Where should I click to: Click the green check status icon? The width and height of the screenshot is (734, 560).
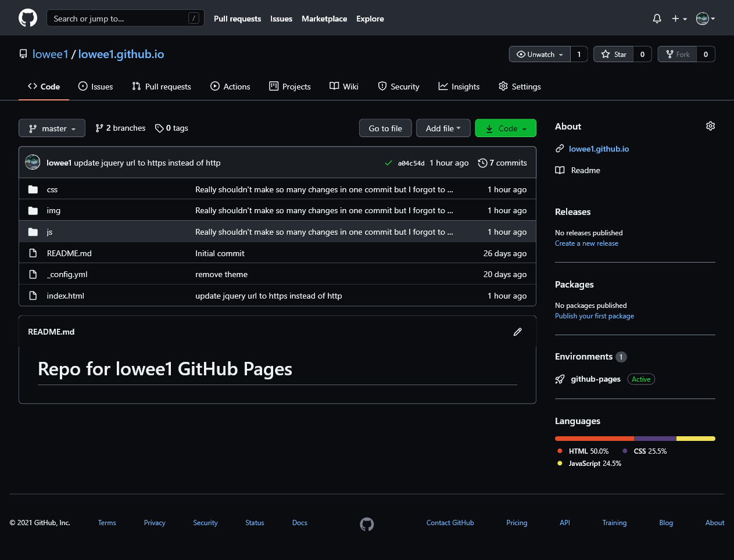pyautogui.click(x=388, y=163)
